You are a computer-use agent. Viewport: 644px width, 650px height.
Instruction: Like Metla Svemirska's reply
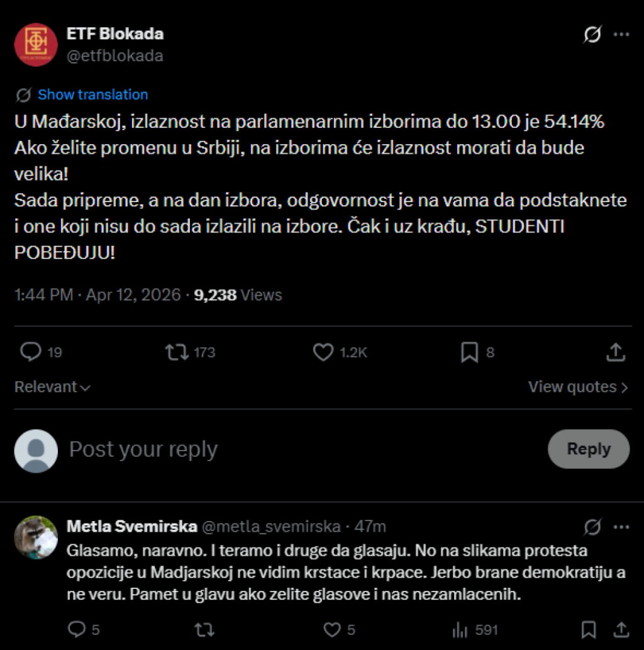tap(331, 629)
